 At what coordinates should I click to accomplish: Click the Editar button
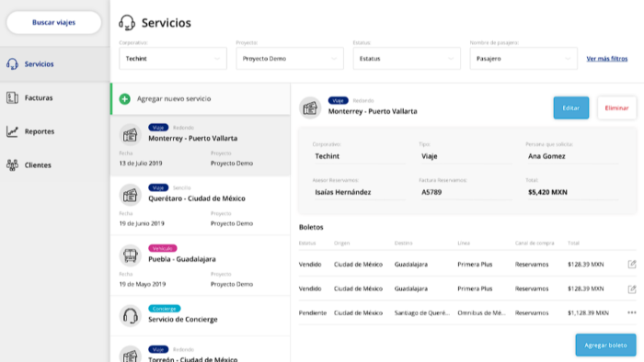click(x=571, y=107)
